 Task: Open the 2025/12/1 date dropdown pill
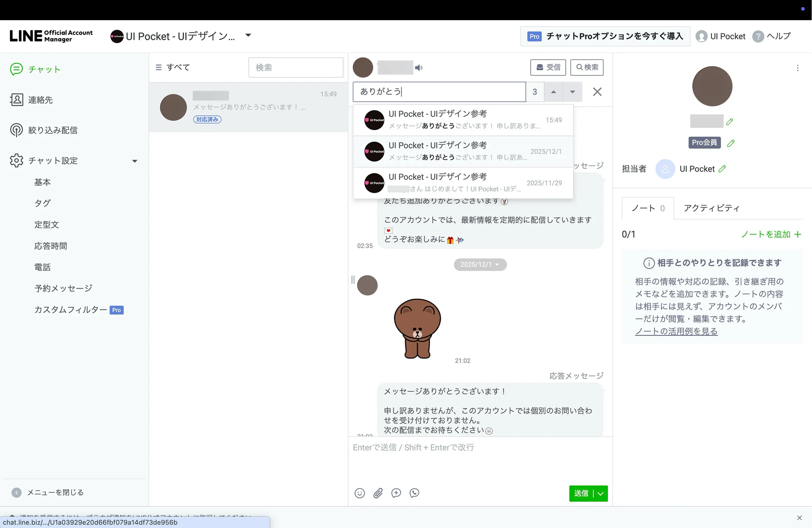click(480, 265)
